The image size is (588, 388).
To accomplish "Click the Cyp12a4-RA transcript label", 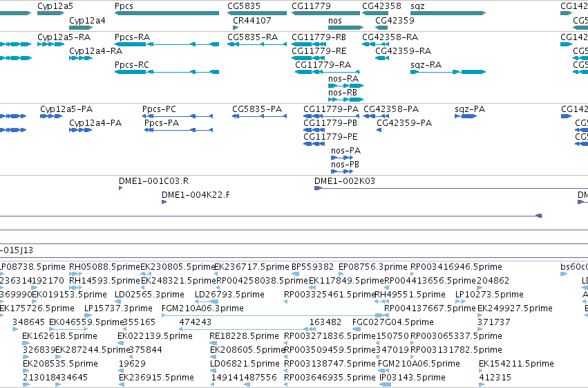I will [95, 51].
